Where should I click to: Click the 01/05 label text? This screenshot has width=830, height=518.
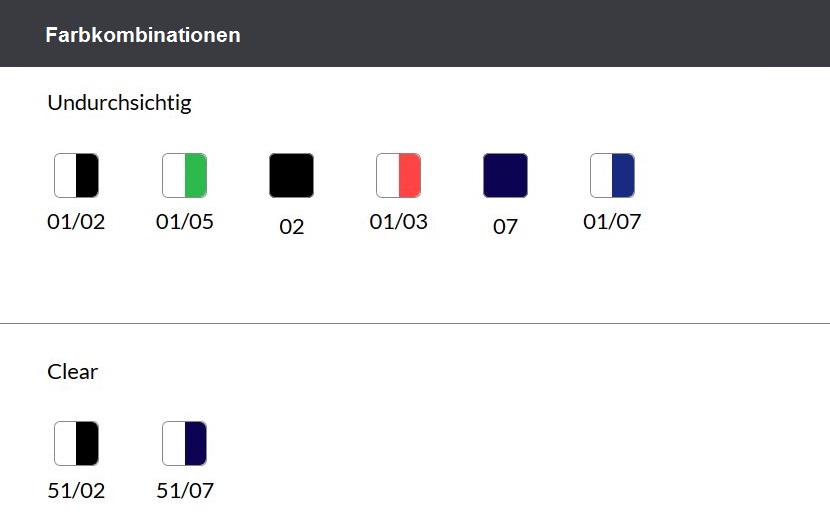[185, 222]
